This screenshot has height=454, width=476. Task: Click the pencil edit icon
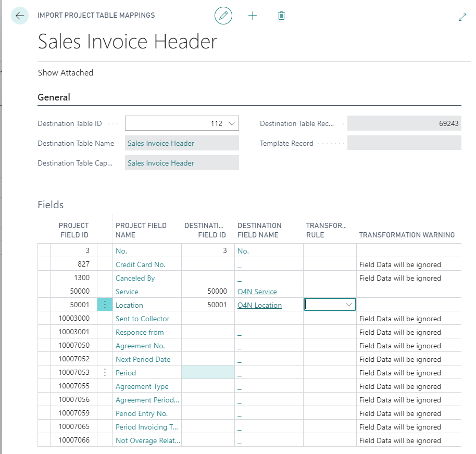click(223, 16)
